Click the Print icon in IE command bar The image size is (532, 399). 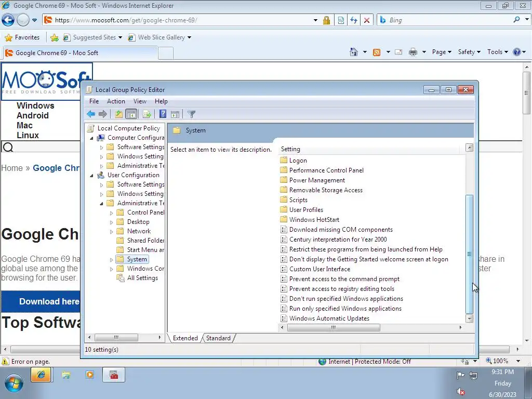click(x=413, y=52)
